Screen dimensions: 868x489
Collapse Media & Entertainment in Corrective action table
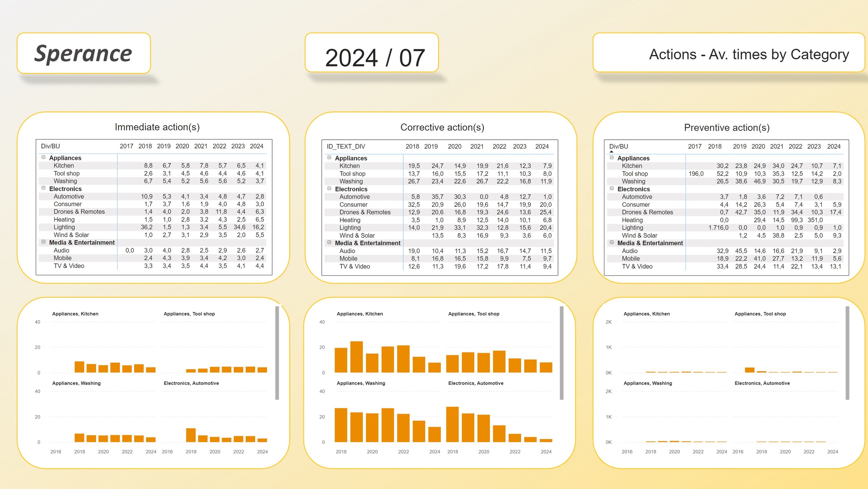(x=329, y=243)
